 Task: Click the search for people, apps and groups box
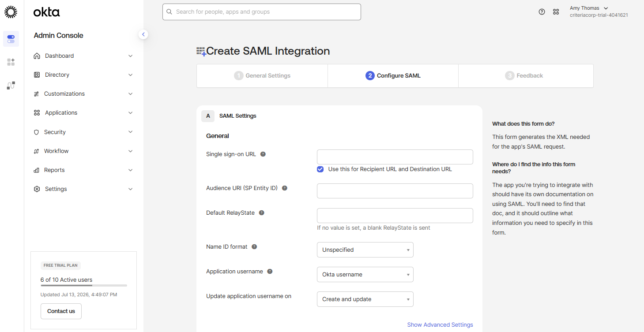(x=262, y=12)
